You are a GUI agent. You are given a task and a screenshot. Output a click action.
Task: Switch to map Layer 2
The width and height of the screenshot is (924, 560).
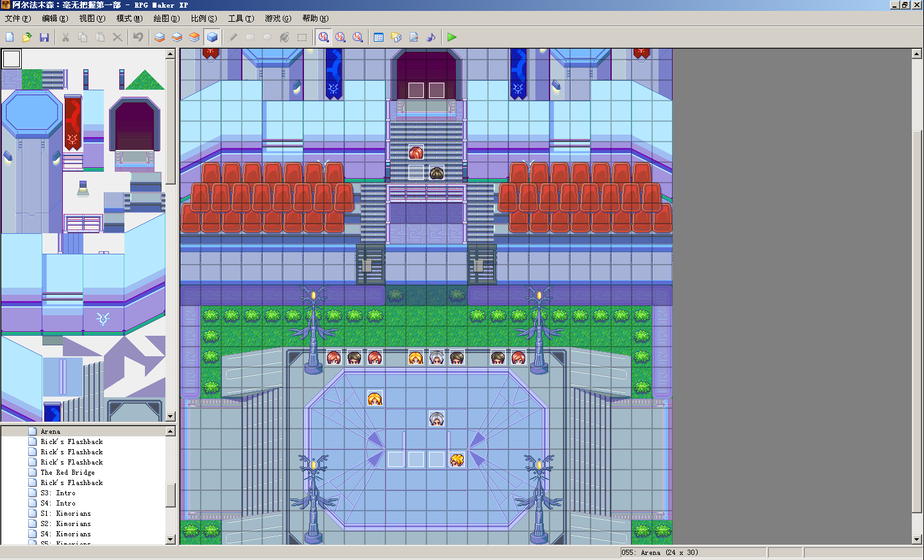(x=177, y=37)
